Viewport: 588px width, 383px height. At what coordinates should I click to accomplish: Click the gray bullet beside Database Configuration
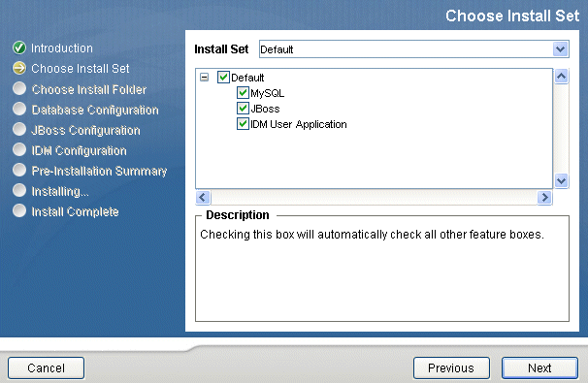pyautogui.click(x=19, y=109)
